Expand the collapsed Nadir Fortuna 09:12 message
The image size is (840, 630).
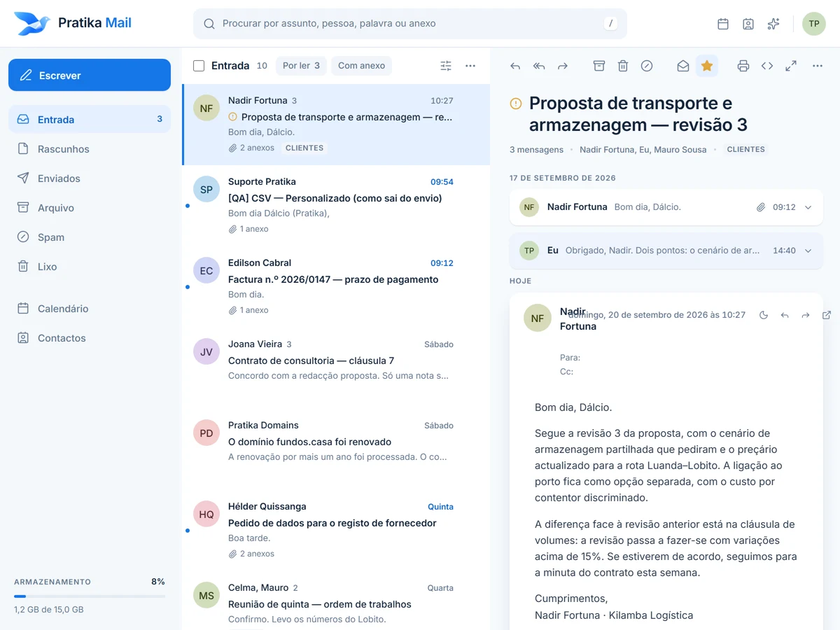[x=666, y=207]
